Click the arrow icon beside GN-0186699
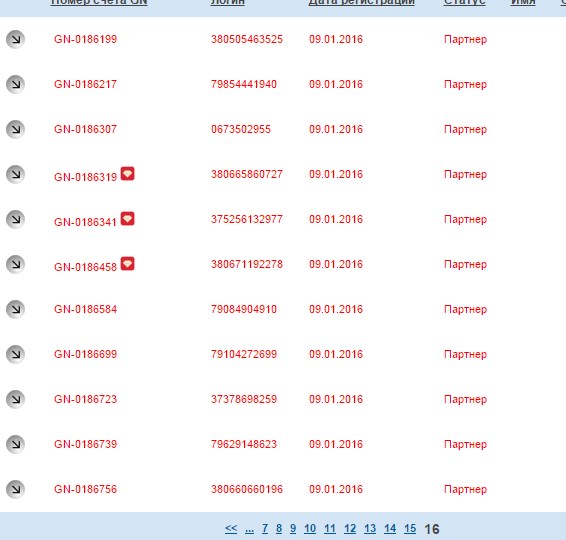The image size is (566, 540). (15, 354)
